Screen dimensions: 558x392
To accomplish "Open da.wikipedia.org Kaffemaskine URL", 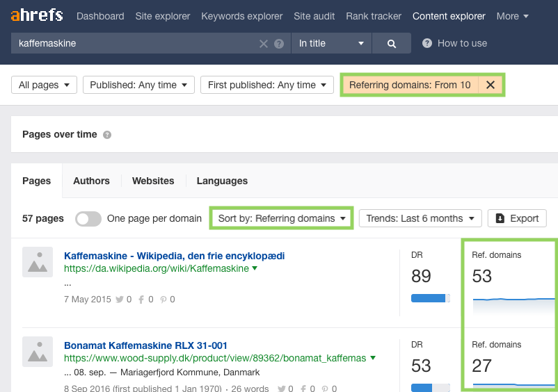I will click(157, 268).
